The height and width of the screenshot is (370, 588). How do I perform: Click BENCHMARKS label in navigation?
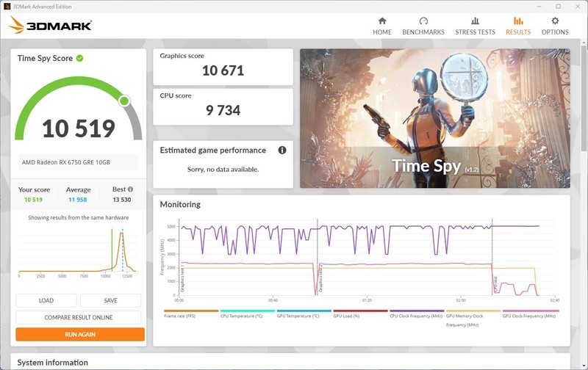coord(423,32)
